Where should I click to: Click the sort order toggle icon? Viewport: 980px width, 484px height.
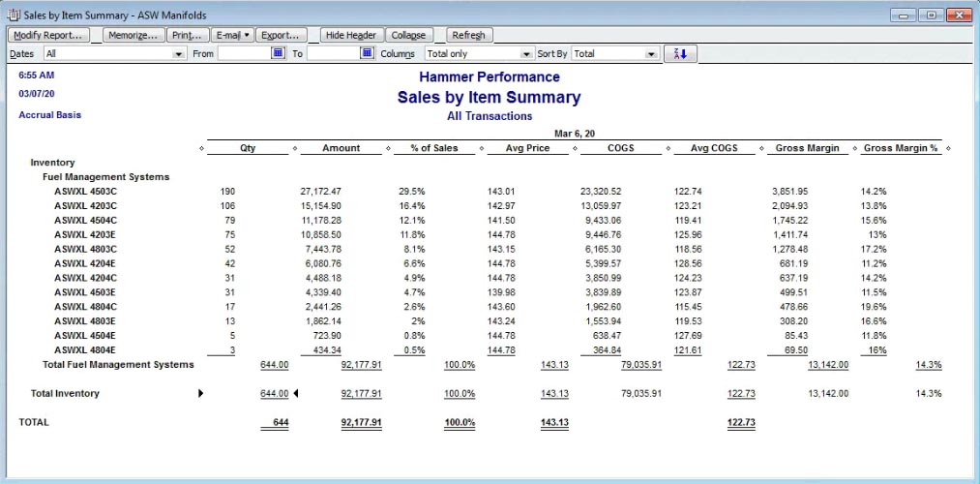[x=681, y=54]
